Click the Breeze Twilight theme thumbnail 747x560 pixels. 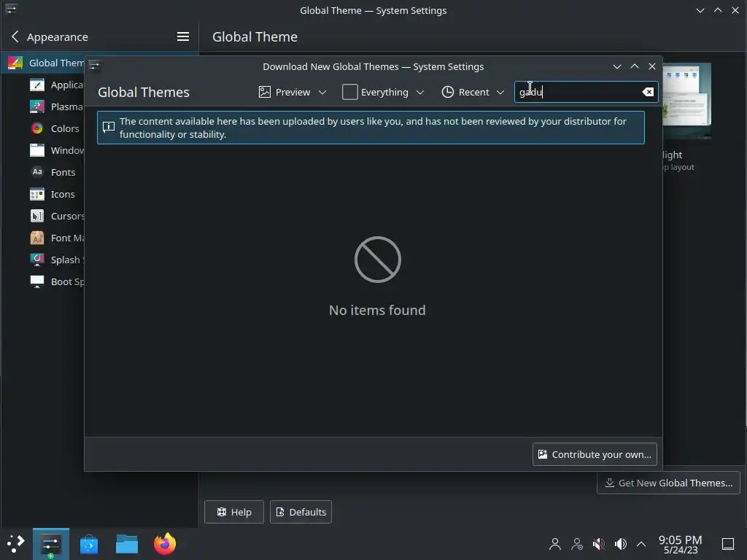click(686, 101)
